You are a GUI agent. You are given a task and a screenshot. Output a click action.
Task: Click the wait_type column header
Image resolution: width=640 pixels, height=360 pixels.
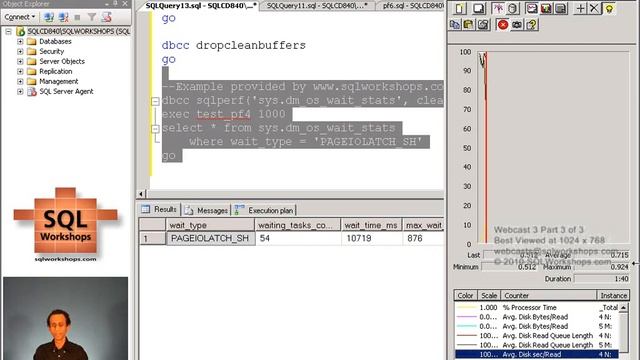click(210, 225)
